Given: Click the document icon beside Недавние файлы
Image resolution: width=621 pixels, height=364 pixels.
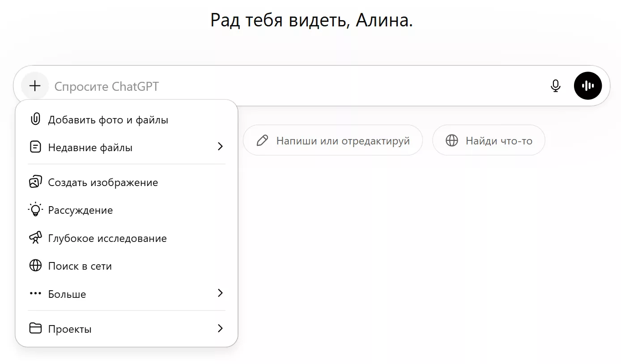Looking at the screenshot, I should pos(35,147).
